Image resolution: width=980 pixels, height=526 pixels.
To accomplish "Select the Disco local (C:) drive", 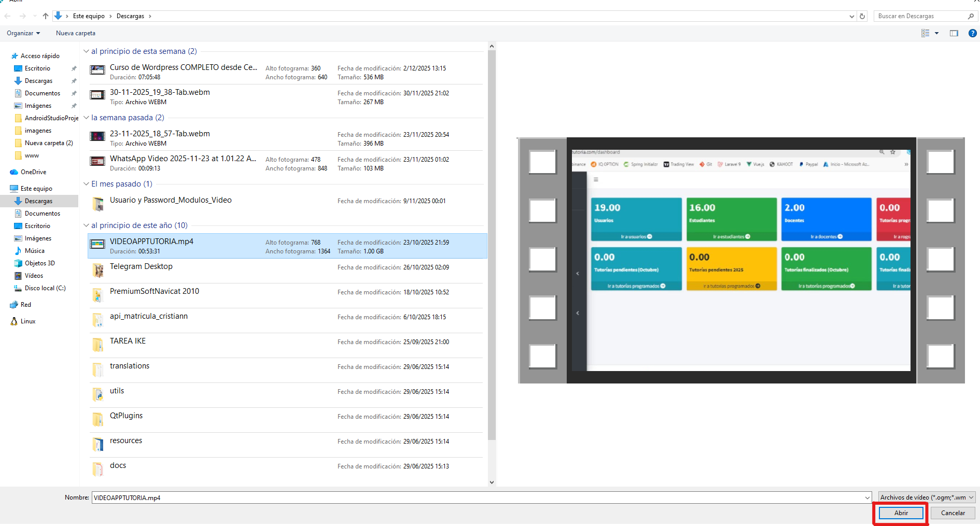I will click(x=45, y=288).
